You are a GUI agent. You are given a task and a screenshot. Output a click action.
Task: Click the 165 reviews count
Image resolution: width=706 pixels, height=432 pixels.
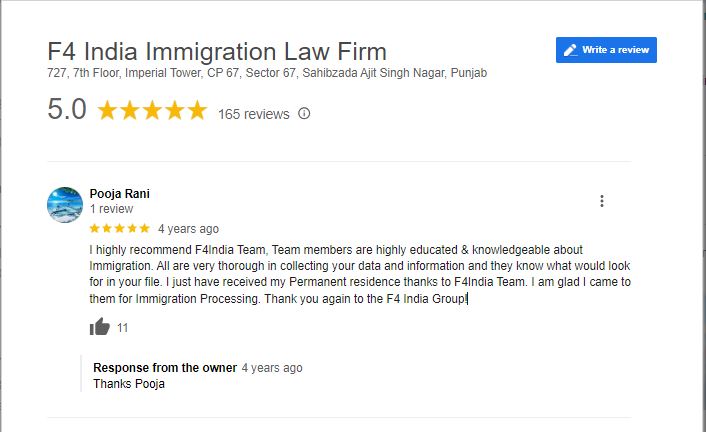253,114
